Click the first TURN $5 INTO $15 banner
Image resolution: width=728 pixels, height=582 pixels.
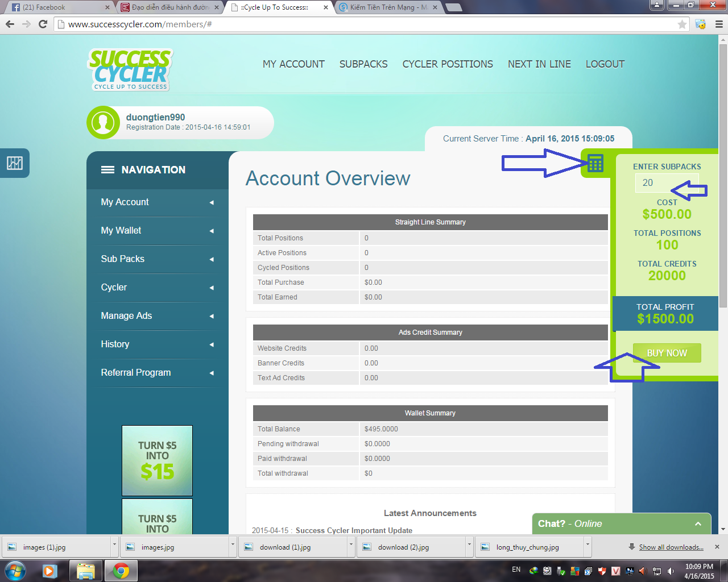(157, 460)
